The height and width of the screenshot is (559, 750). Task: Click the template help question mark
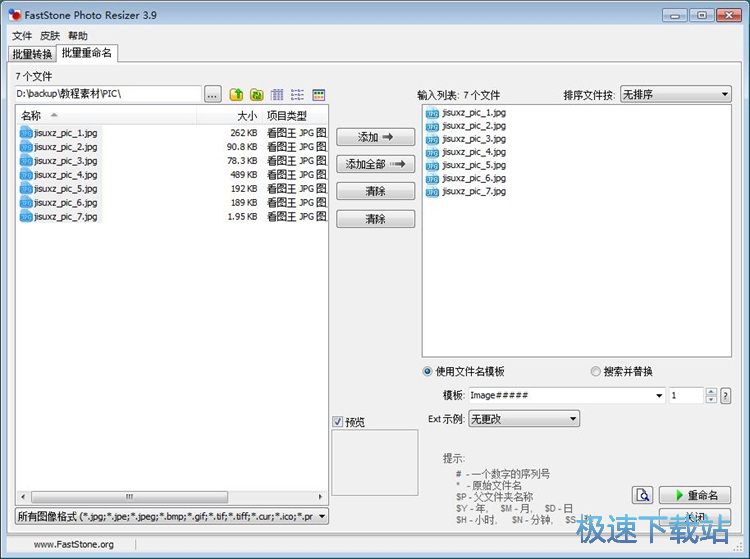(x=726, y=395)
